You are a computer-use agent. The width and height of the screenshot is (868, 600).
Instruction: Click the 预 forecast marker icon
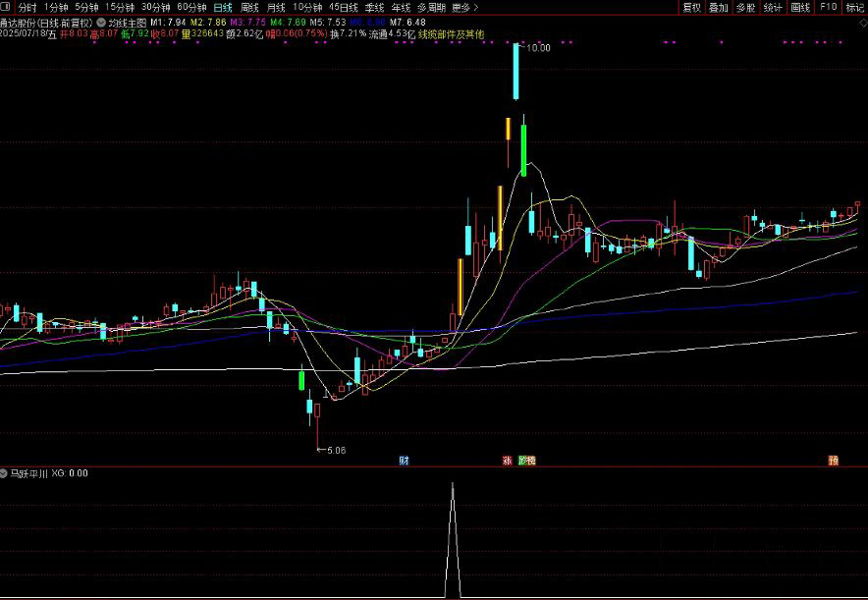pos(834,460)
